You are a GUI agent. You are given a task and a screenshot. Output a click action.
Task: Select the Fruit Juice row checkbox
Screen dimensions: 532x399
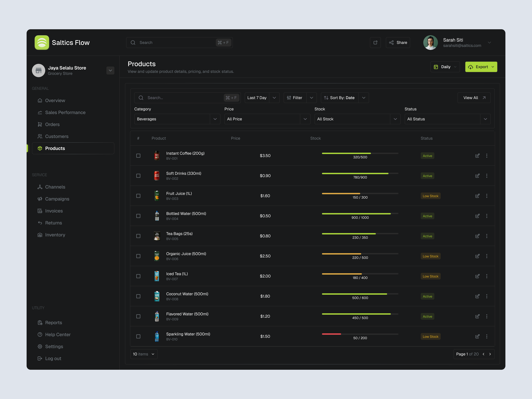138,196
